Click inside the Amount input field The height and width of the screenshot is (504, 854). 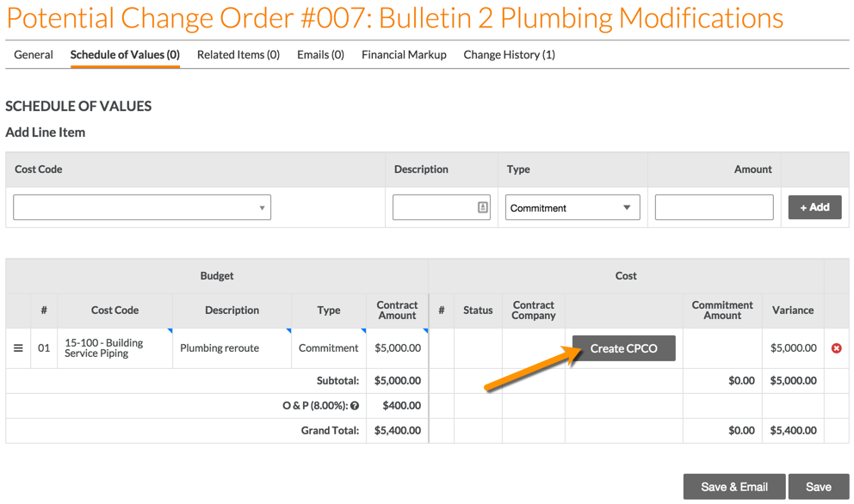[714, 206]
